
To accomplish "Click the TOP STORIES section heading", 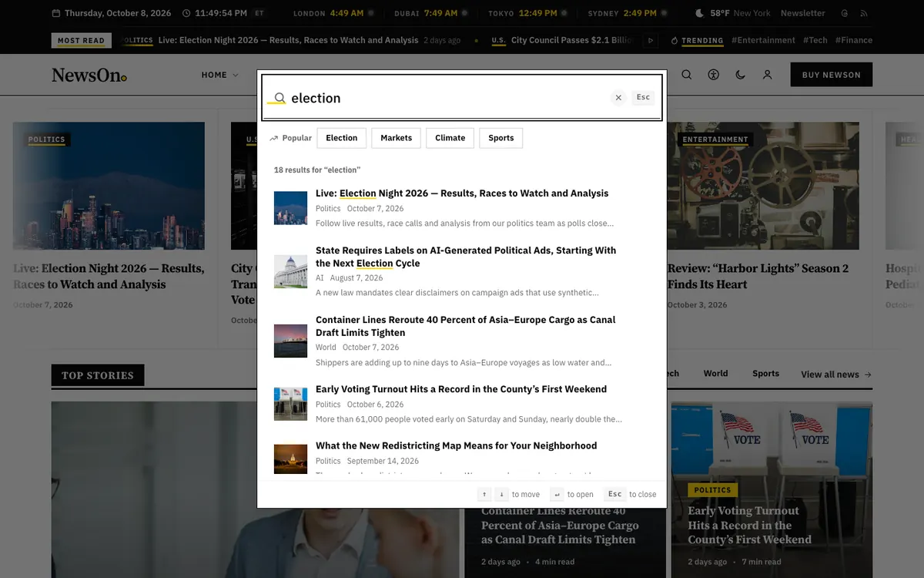I will (x=98, y=375).
